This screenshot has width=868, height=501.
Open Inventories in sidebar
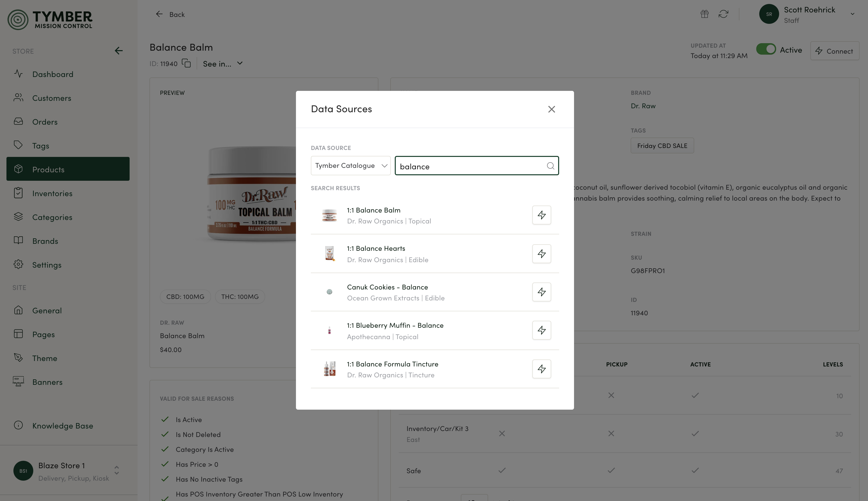coord(68,193)
